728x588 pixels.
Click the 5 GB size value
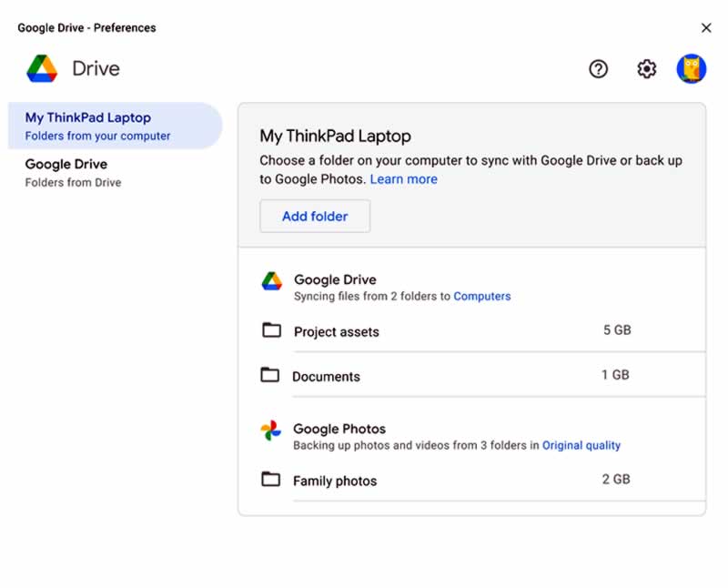[x=617, y=330]
